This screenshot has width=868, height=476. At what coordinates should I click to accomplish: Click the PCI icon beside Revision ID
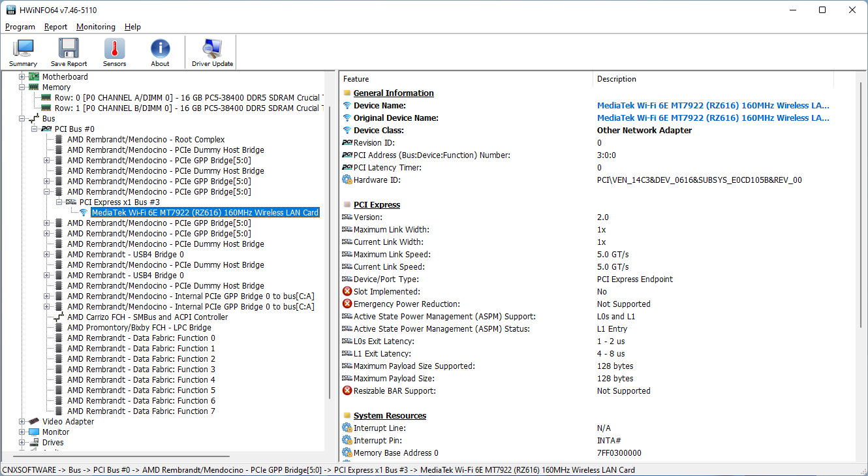pyautogui.click(x=347, y=143)
